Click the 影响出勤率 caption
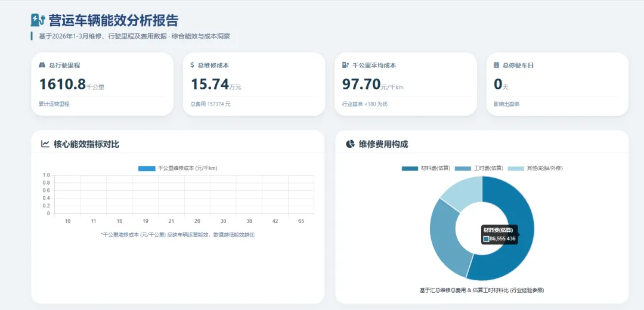The width and height of the screenshot is (644, 310). pos(506,104)
